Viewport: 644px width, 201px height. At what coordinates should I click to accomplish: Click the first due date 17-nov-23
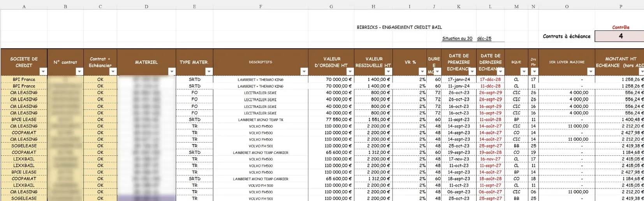pos(459,159)
